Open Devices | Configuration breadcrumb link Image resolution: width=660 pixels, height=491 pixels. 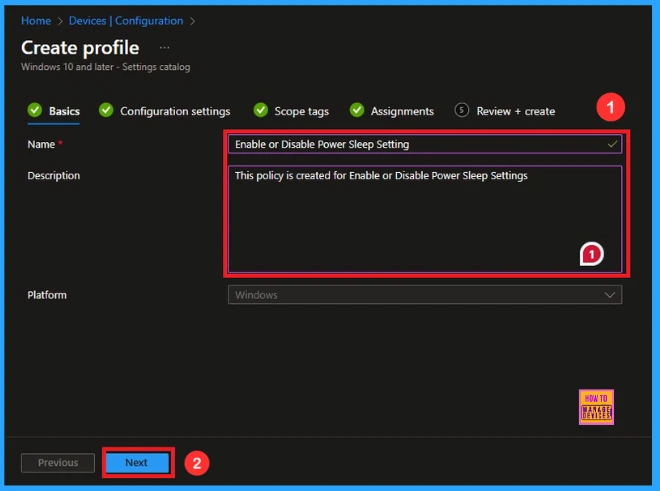(126, 21)
